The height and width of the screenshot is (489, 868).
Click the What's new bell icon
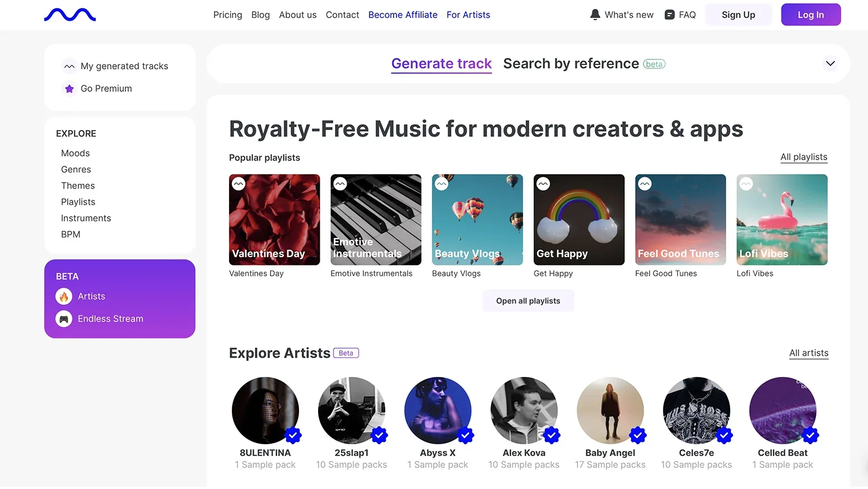click(595, 15)
